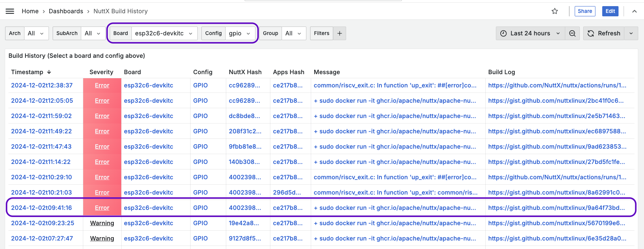The image size is (644, 249).
Task: Open message in 2024-12-02t10:21:03 row
Action: tap(396, 193)
